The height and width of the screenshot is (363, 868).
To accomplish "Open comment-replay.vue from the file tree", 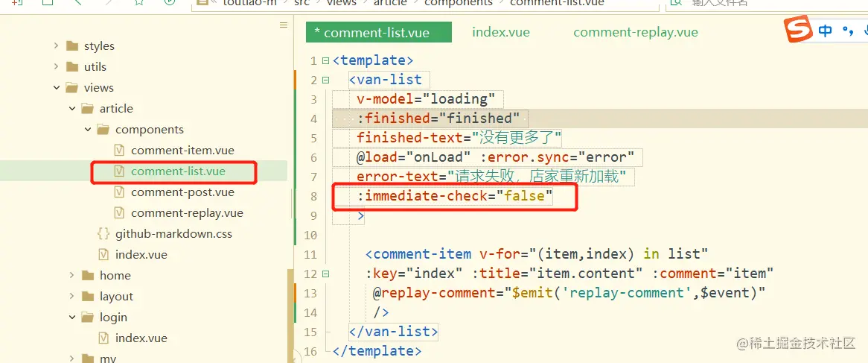I will [x=187, y=213].
